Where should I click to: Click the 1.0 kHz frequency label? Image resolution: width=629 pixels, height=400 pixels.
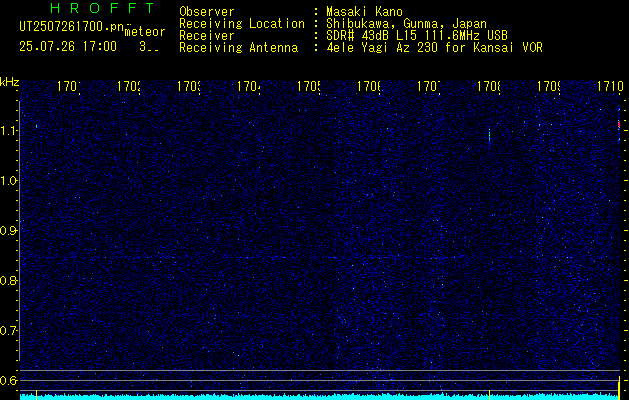point(9,181)
